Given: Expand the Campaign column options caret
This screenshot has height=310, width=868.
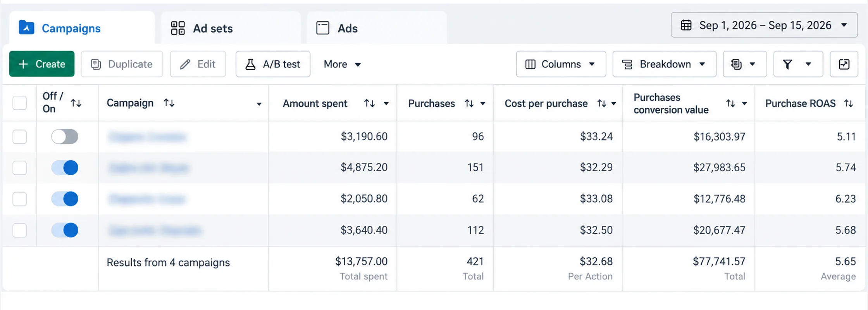Looking at the screenshot, I should point(259,104).
